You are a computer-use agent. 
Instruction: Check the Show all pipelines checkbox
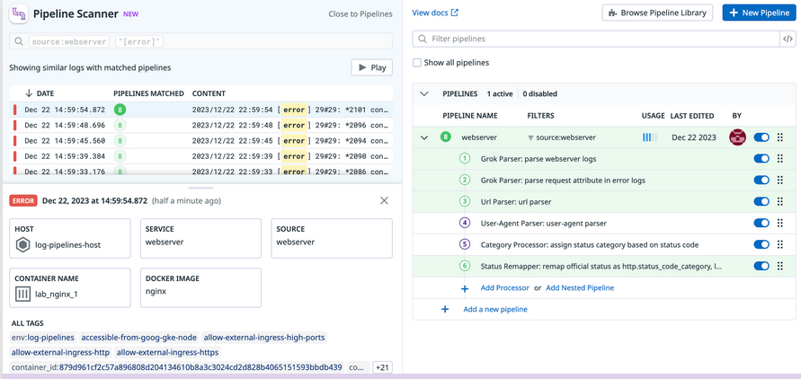(417, 63)
